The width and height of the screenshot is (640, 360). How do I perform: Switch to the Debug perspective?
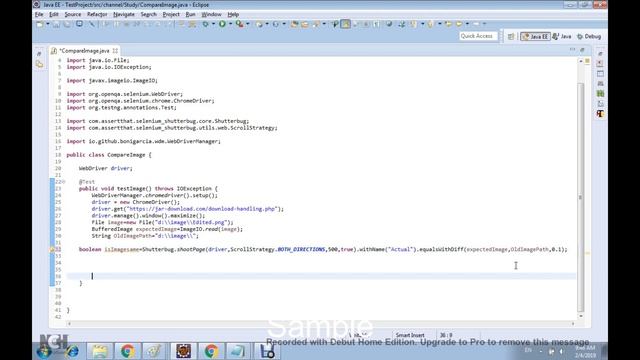tap(589, 36)
